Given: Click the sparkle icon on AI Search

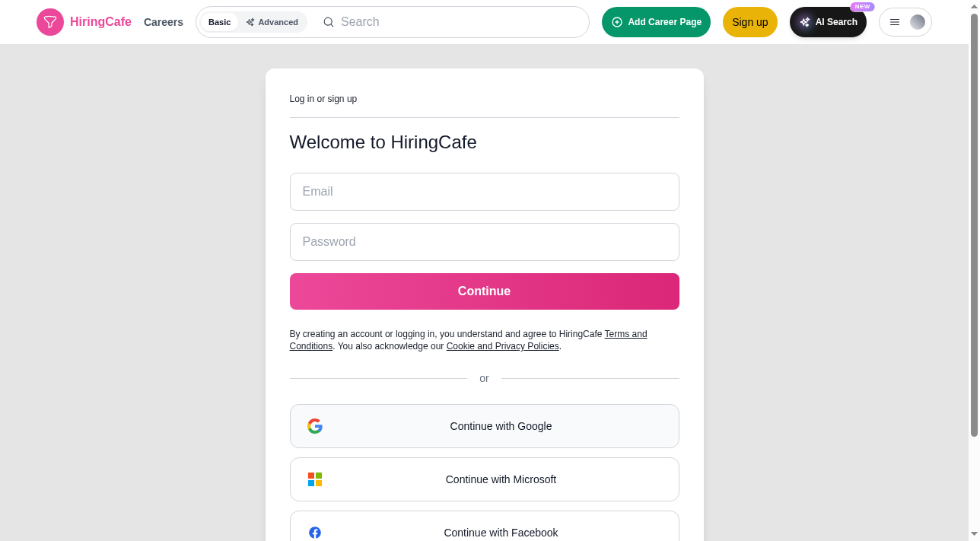Looking at the screenshot, I should (805, 22).
